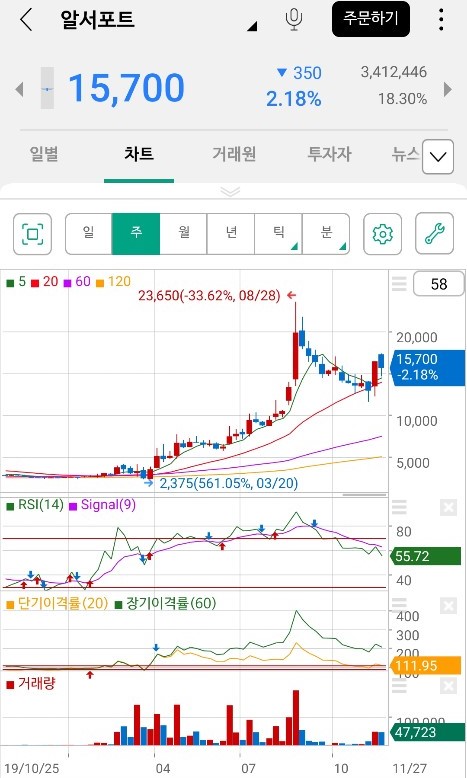
Task: Switch to the 뉴스 tab
Action: click(x=405, y=154)
